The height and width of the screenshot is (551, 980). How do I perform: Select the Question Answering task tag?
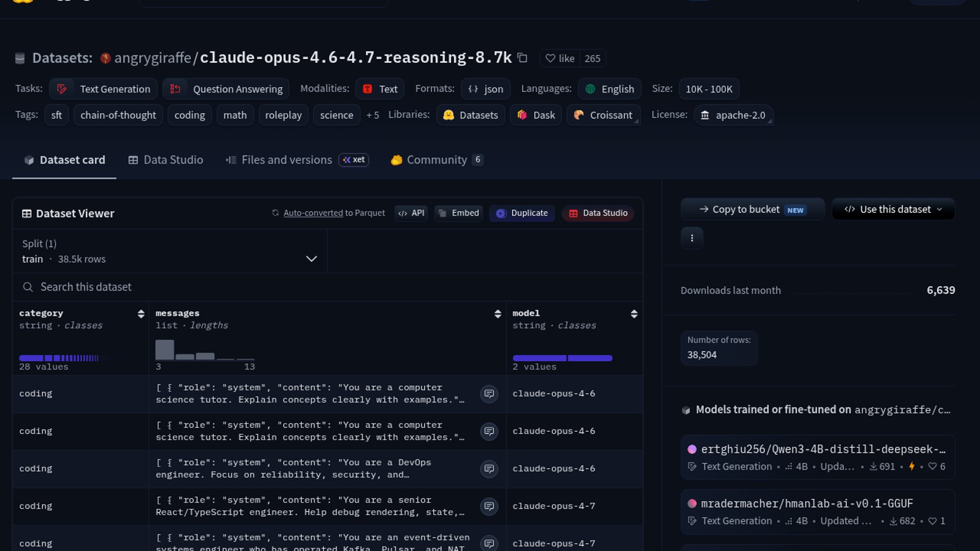[226, 89]
